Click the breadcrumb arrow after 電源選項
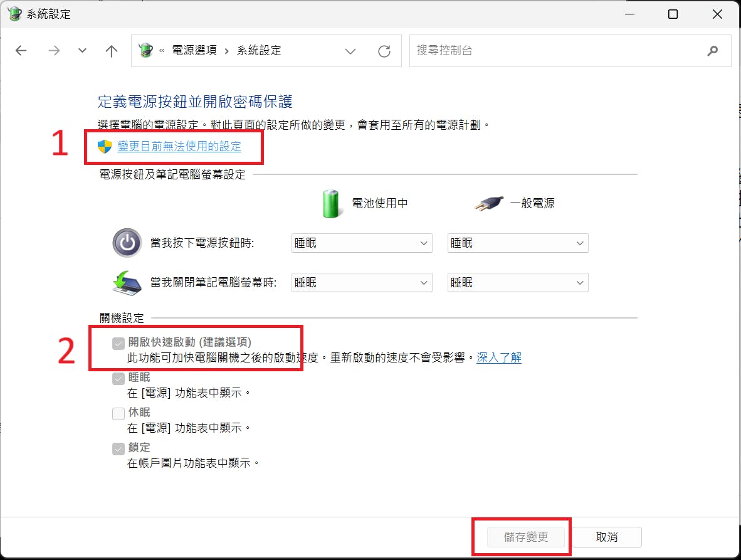The height and width of the screenshot is (560, 741). click(x=227, y=51)
